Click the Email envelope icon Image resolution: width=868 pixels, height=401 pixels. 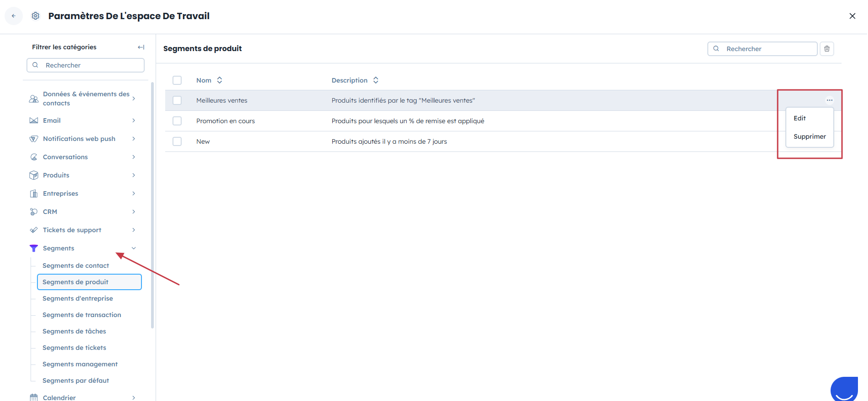coord(34,120)
